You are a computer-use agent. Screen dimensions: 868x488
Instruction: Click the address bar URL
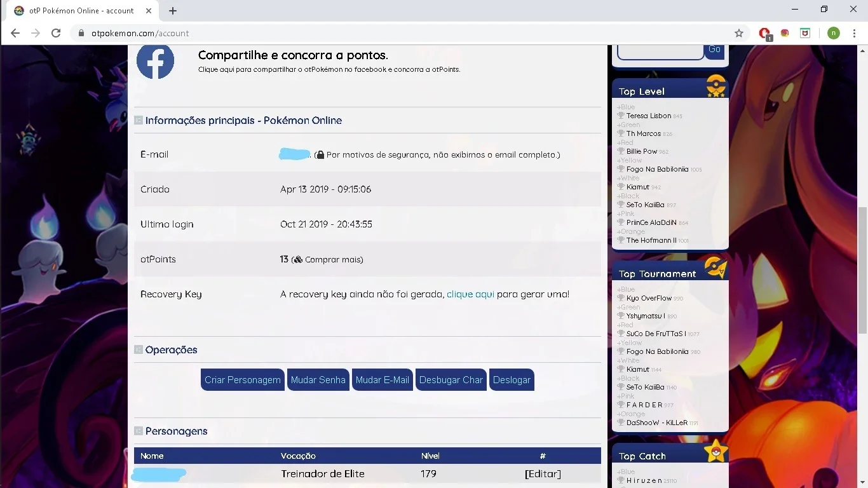coord(140,33)
